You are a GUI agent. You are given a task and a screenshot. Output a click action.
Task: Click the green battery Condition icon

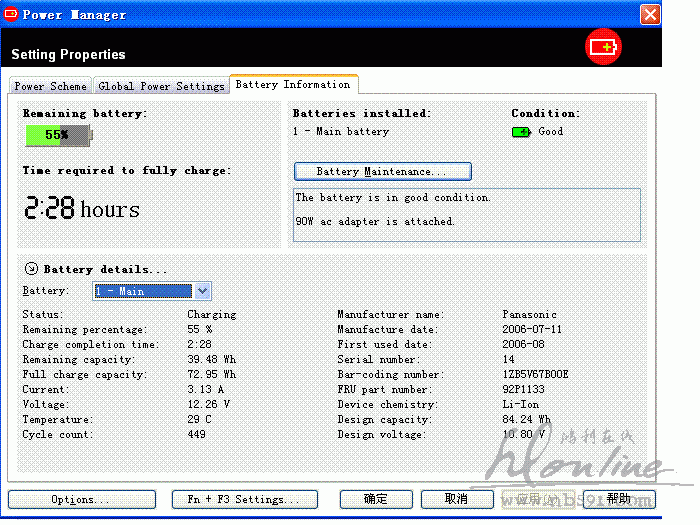521,132
